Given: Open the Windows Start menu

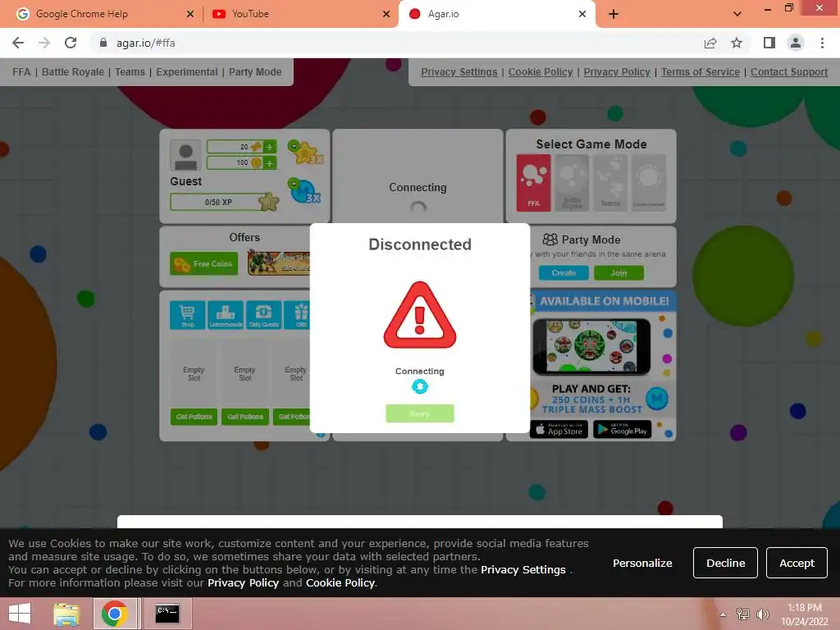Looking at the screenshot, I should pos(20,614).
